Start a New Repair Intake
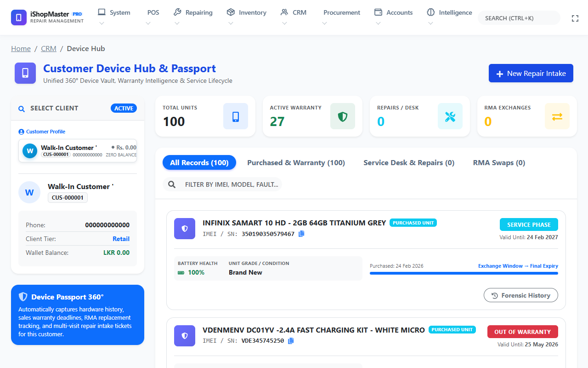 [x=531, y=73]
